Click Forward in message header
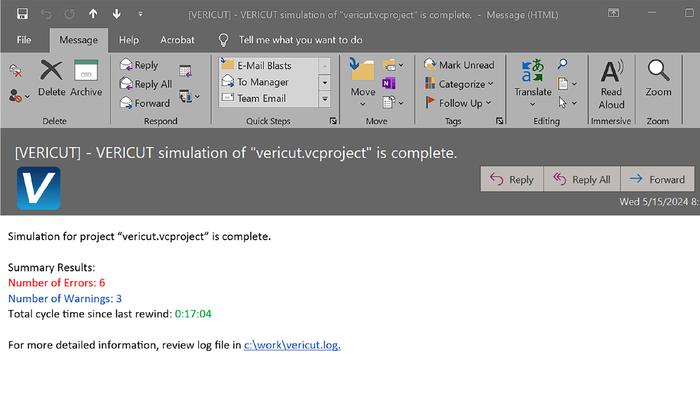700x396 pixels. click(x=657, y=179)
